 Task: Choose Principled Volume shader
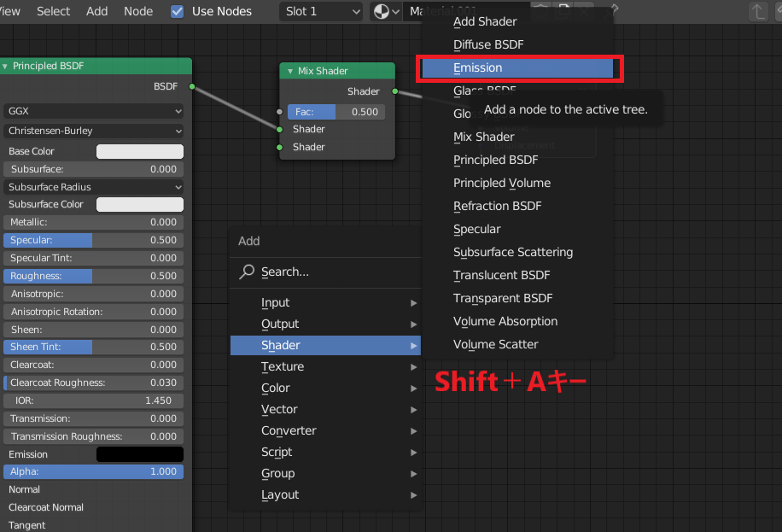click(x=517, y=183)
